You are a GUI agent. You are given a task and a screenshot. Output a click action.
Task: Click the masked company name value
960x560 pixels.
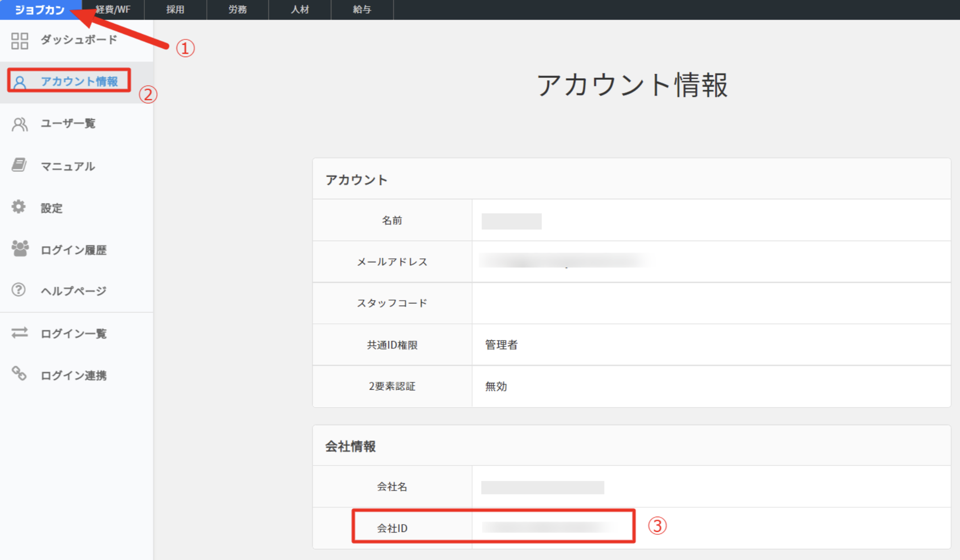coord(542,487)
